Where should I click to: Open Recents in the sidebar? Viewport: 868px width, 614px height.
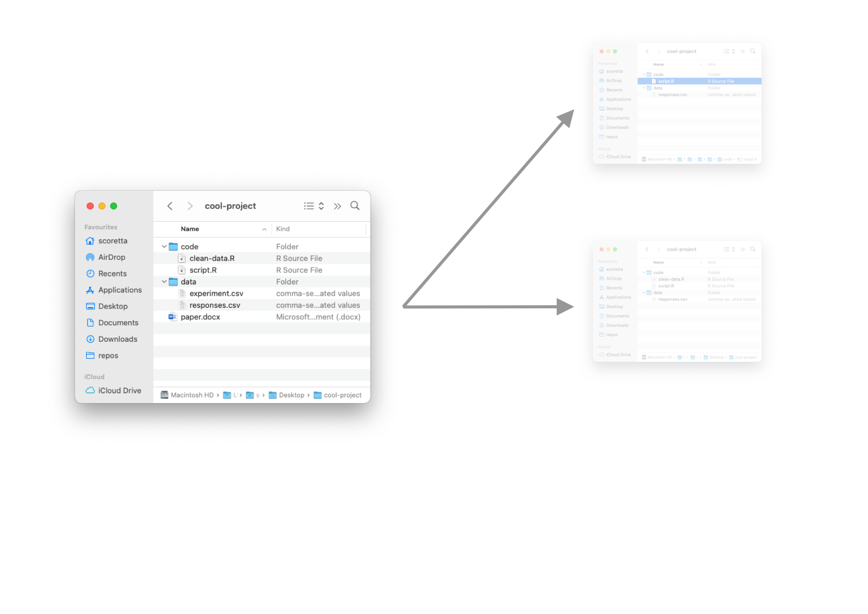pyautogui.click(x=112, y=274)
